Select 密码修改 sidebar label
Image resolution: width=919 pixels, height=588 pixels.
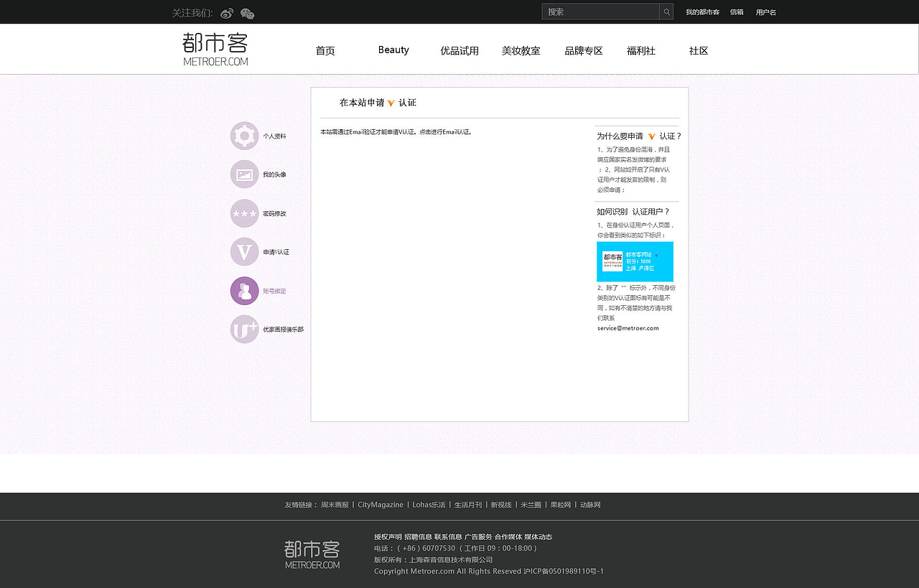point(274,214)
